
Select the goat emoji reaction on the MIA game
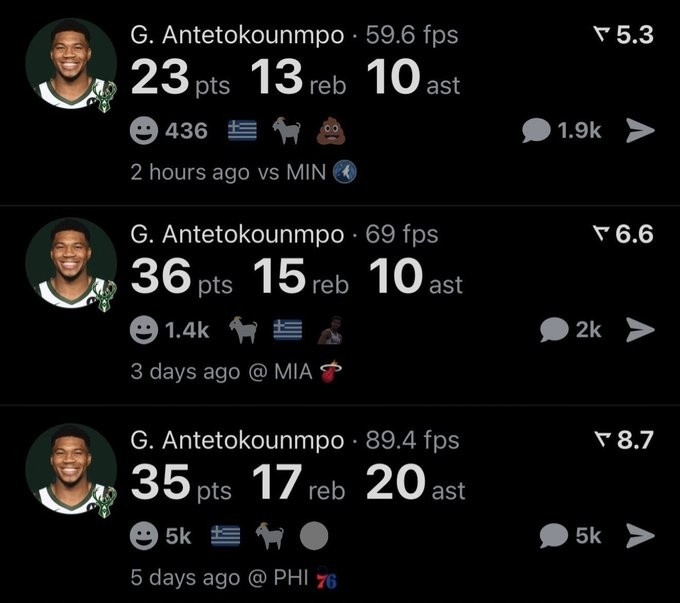point(243,330)
